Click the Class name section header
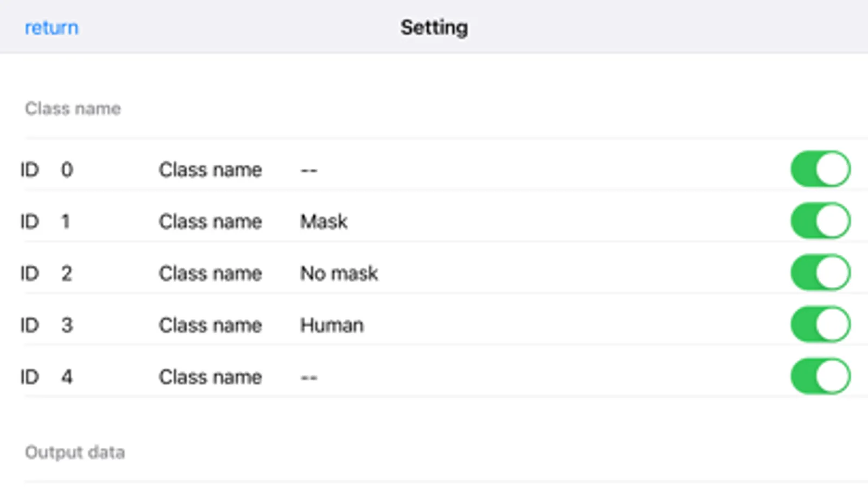The width and height of the screenshot is (868, 489). [73, 109]
